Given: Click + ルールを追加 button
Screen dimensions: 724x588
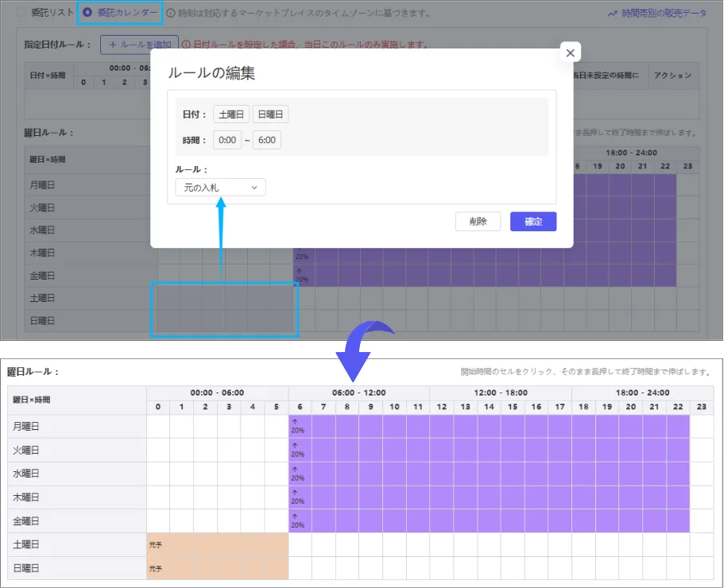Looking at the screenshot, I should click(139, 44).
